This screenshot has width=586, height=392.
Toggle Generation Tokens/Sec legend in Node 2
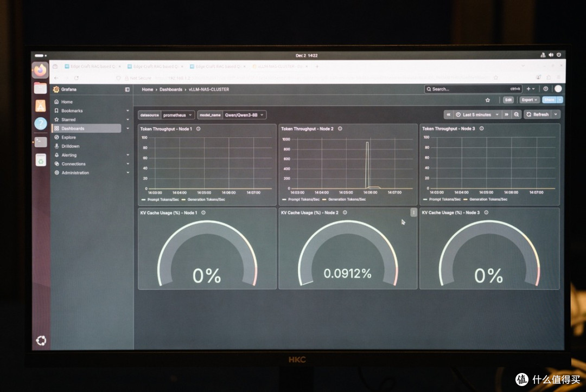tap(347, 200)
